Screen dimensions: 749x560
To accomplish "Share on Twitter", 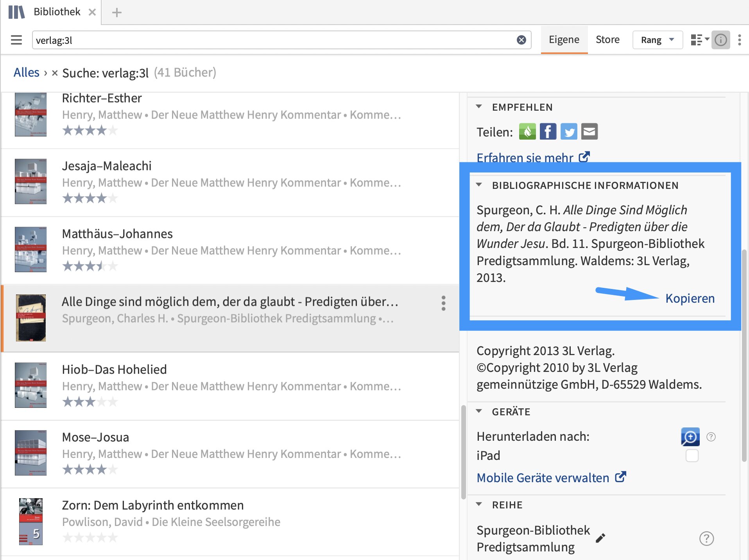I will [x=569, y=131].
